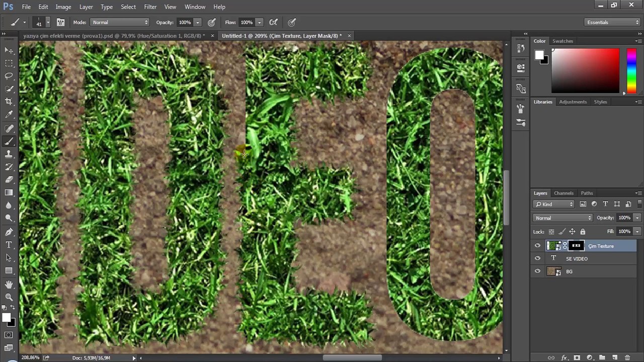Click the Lasso tool
This screenshot has width=644, height=362.
tap(9, 76)
